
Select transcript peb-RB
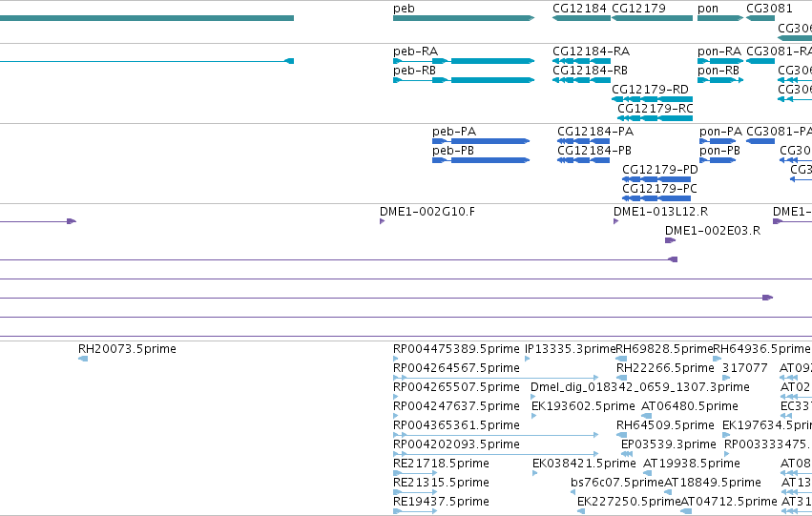[x=464, y=80]
